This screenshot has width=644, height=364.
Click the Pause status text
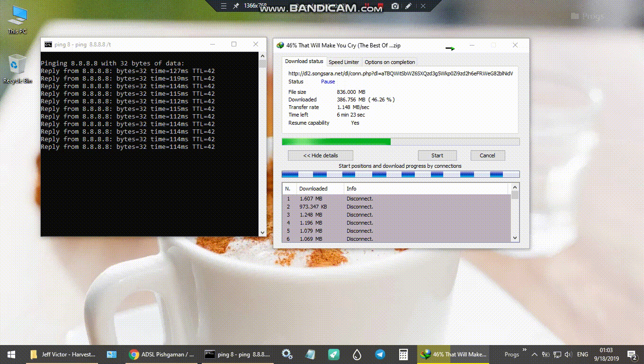tap(328, 82)
